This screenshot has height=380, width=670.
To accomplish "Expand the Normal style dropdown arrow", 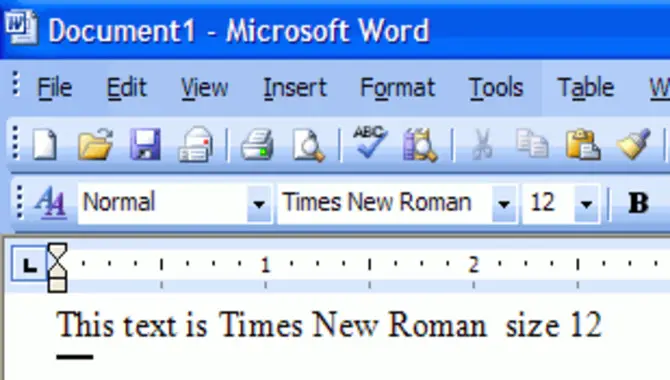I will tap(259, 203).
